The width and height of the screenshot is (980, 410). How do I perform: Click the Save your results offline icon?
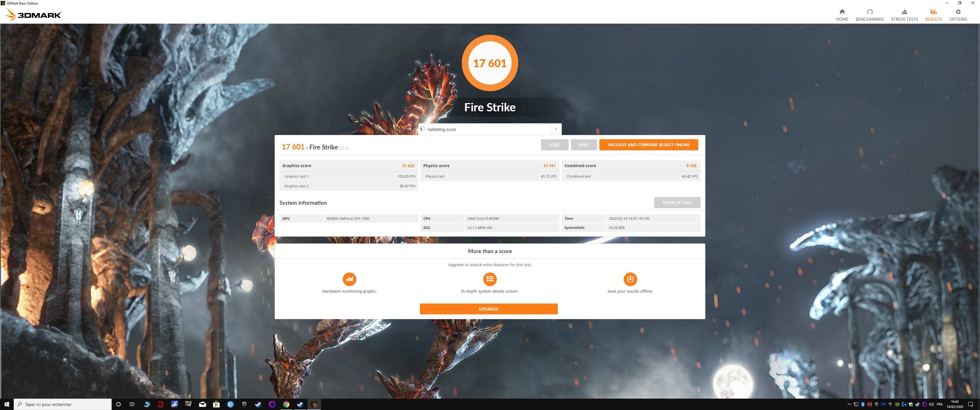[630, 279]
